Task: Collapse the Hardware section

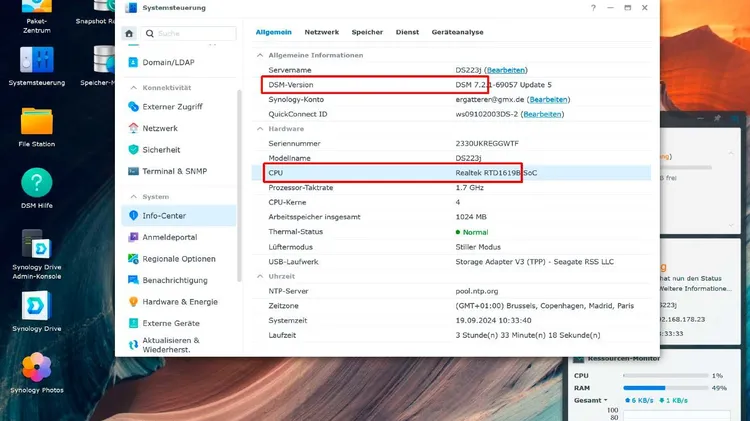Action: point(260,129)
